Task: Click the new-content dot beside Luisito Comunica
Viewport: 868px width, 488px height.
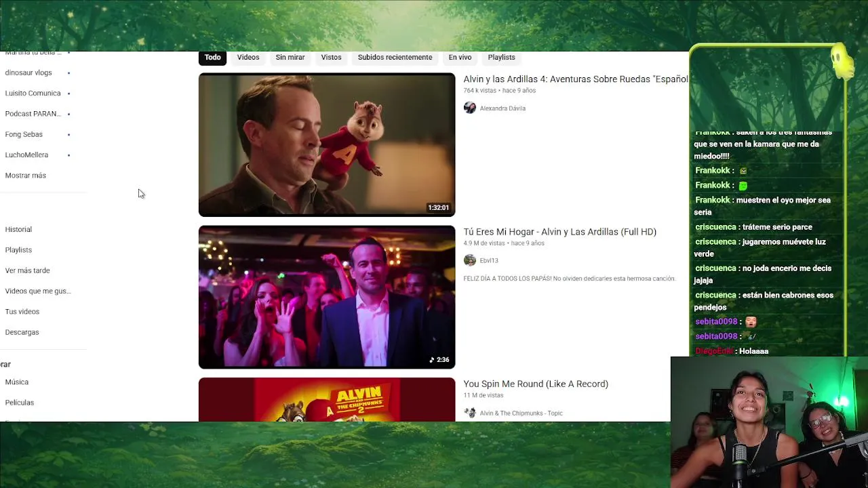Action: click(x=68, y=93)
